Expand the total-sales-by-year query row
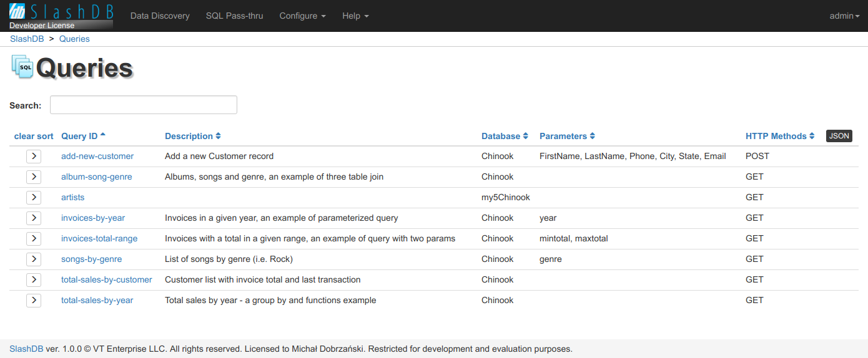 [34, 301]
